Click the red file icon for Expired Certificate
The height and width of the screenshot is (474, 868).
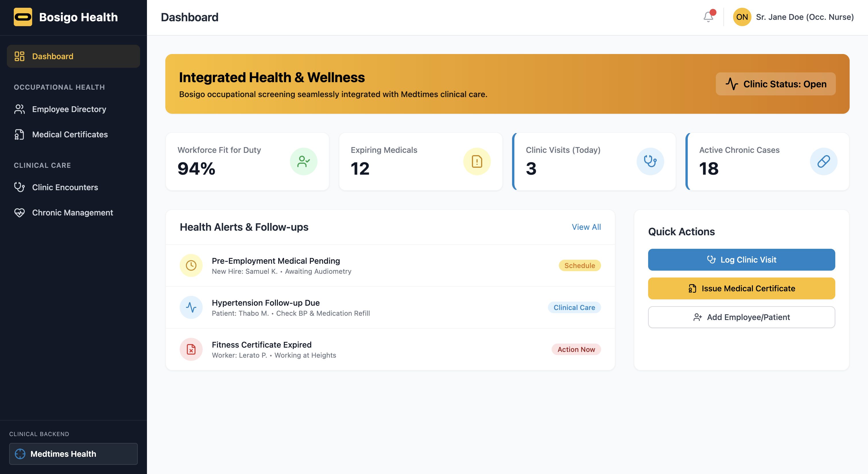click(x=191, y=349)
